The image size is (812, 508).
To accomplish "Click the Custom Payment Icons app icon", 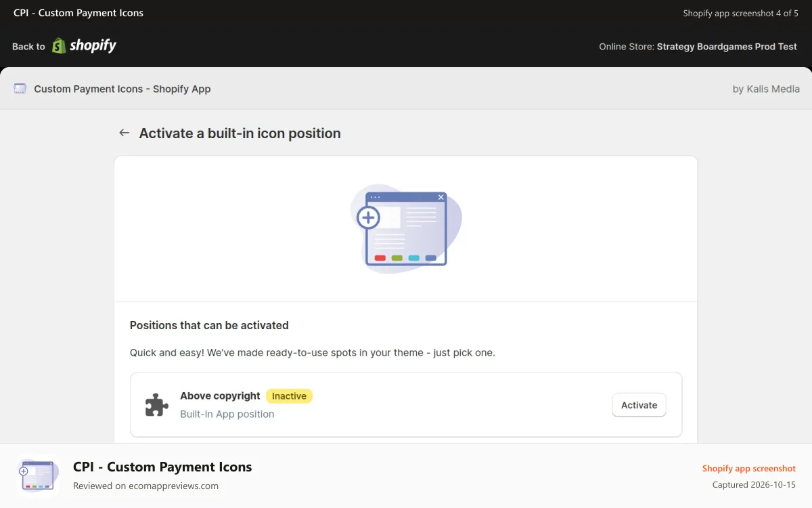I will [x=20, y=89].
